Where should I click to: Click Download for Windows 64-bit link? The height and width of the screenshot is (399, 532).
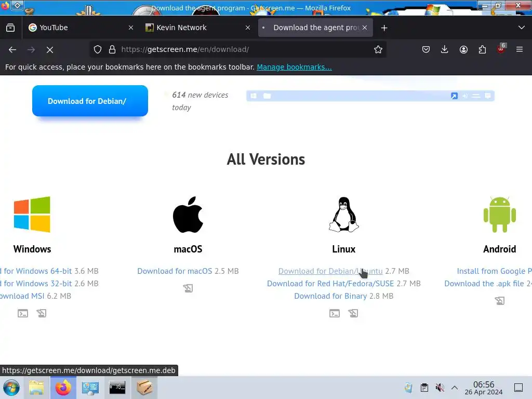pos(36,271)
